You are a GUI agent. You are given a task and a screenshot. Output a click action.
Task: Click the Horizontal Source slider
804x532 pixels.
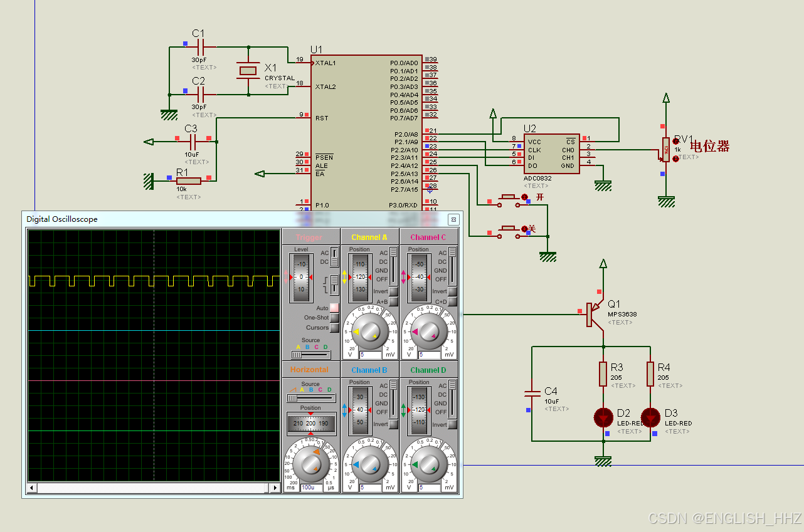[311, 398]
